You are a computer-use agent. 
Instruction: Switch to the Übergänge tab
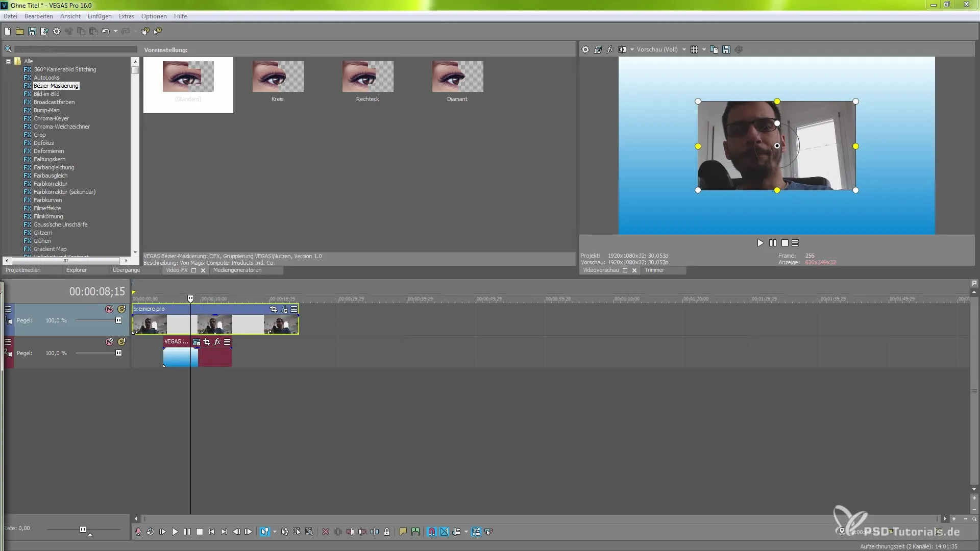(126, 270)
